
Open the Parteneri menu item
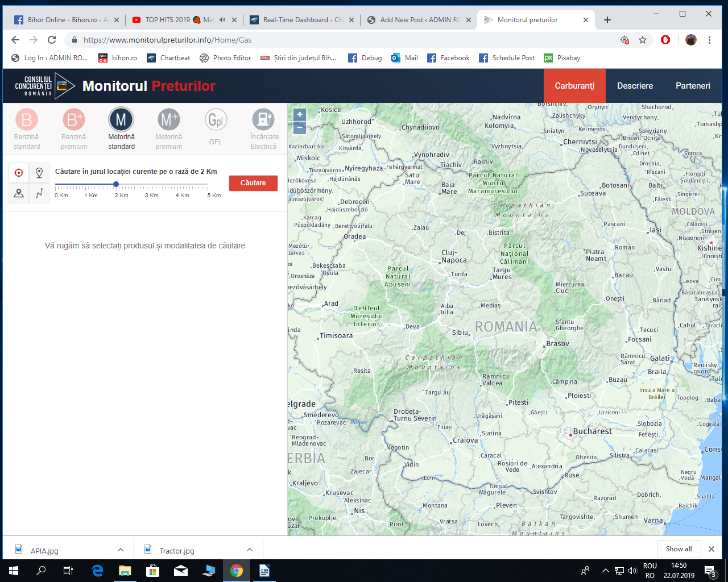click(x=693, y=86)
